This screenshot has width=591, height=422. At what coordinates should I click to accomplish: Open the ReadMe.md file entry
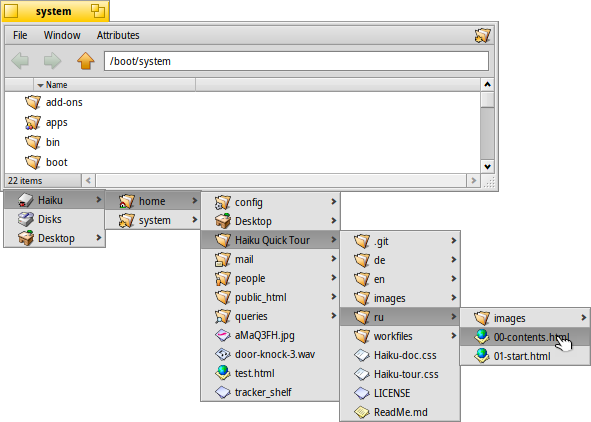(400, 412)
